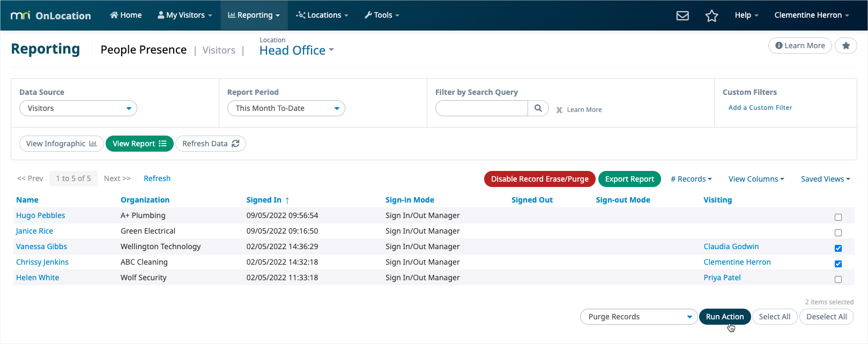Open the Reporting menu
The height and width of the screenshot is (344, 868).
254,15
